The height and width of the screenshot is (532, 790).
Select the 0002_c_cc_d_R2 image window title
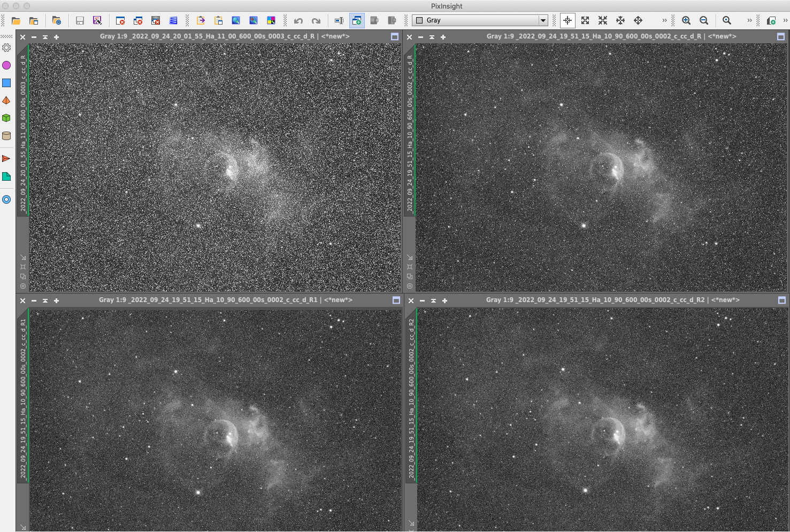coord(613,300)
